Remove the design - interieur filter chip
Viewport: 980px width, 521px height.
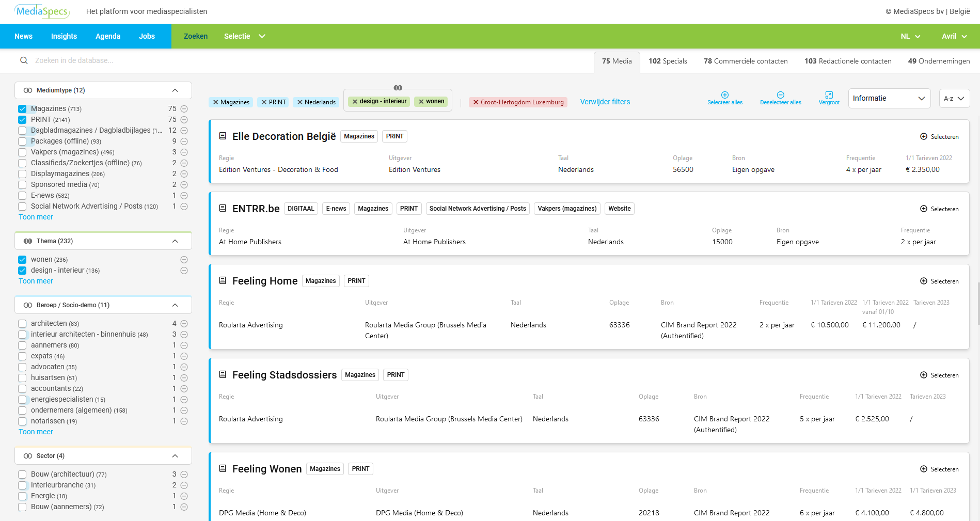355,102
